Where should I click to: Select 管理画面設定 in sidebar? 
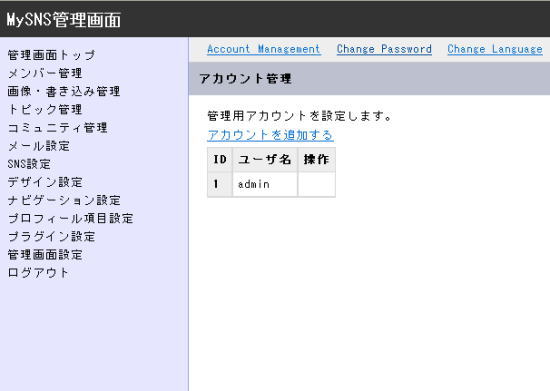coord(45,255)
